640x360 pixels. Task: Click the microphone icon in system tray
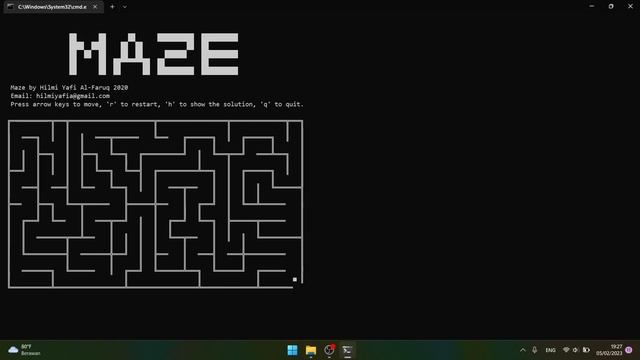pos(535,350)
